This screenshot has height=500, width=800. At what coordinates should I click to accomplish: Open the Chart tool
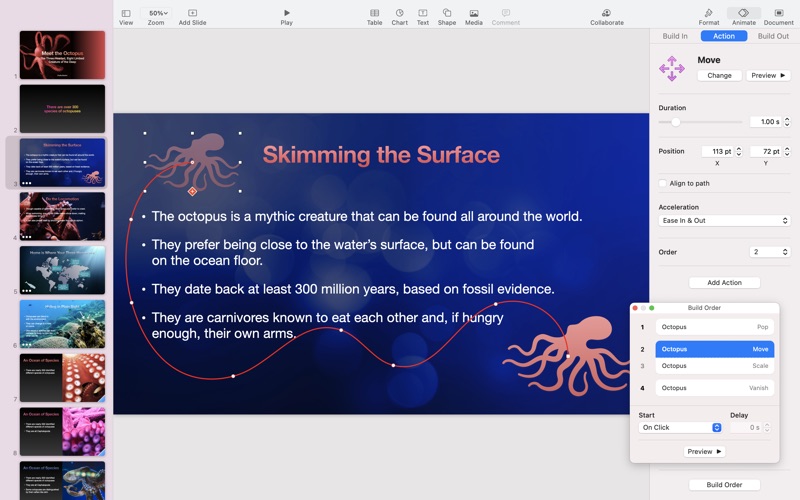click(x=399, y=13)
